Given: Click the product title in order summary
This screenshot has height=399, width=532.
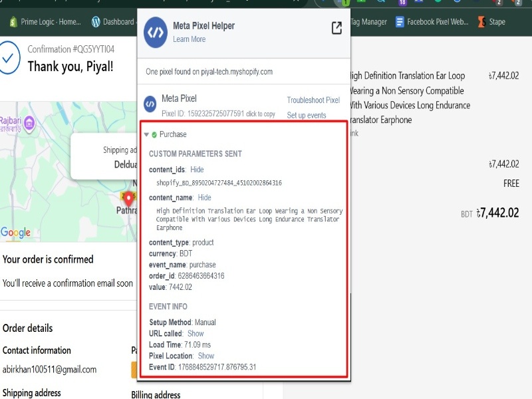Looking at the screenshot, I should point(410,98).
